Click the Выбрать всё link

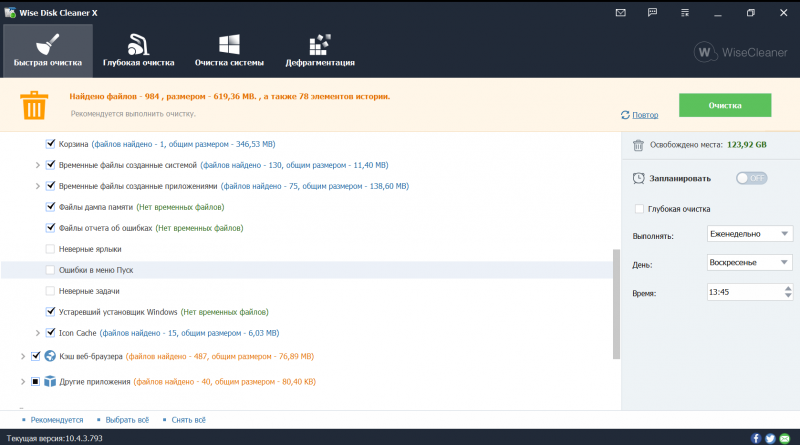pos(127,420)
